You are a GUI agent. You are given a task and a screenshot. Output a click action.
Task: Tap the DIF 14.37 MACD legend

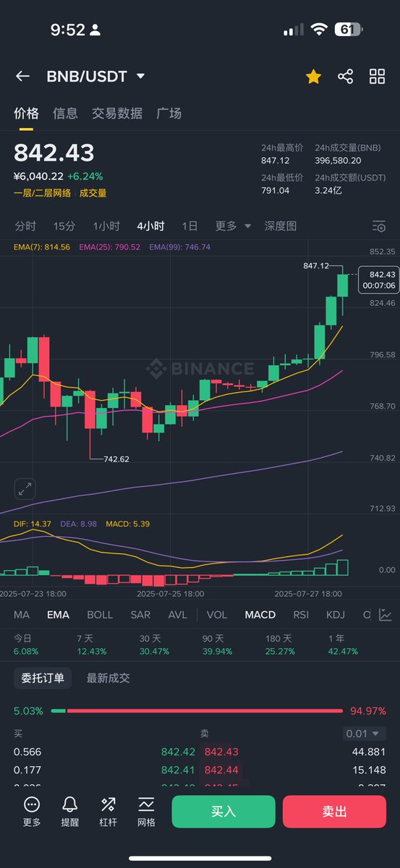[33, 524]
